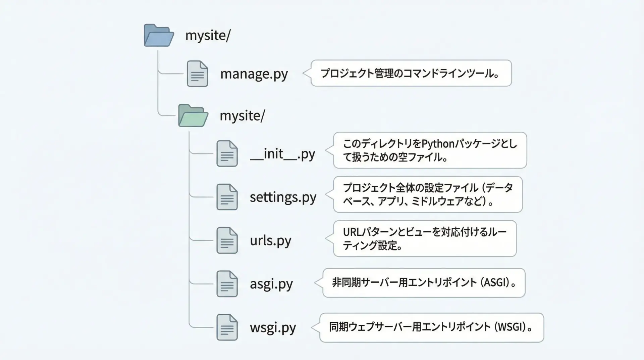Click the プロジェクト管理のコマンドラインツール callout

point(411,73)
